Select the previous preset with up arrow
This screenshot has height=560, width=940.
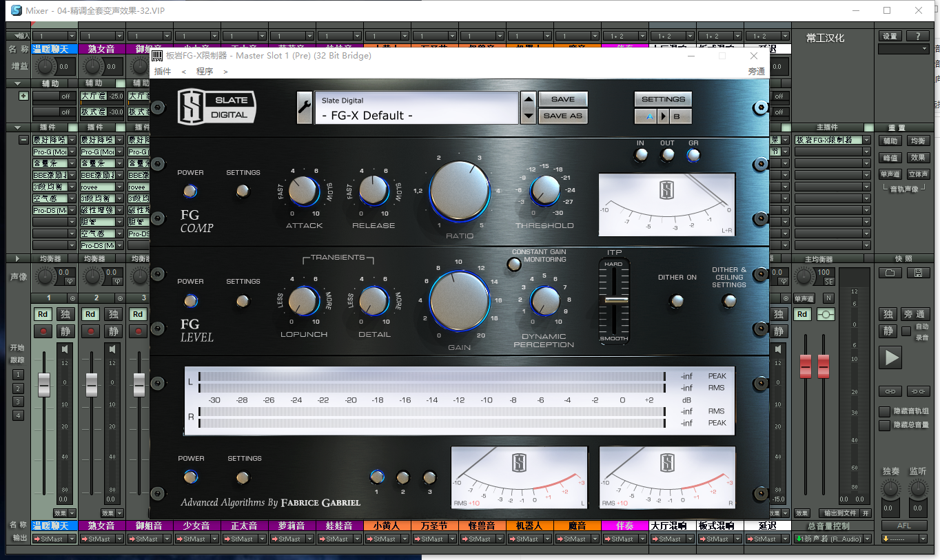point(529,100)
